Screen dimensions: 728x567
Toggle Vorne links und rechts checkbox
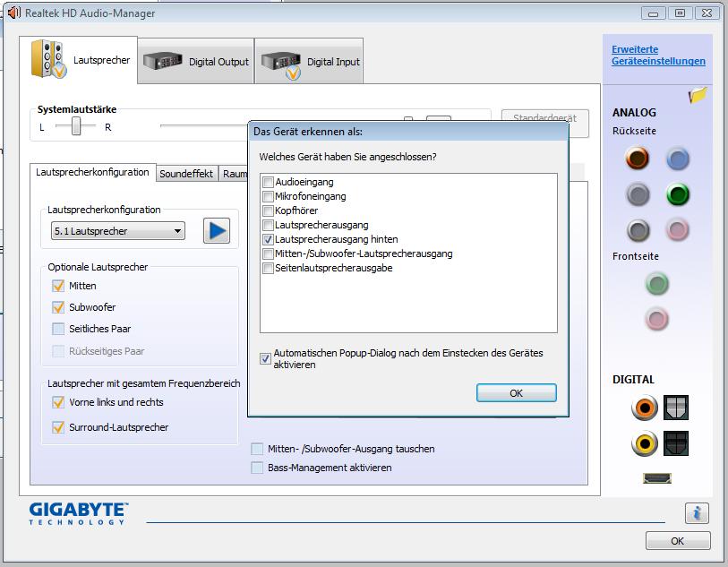click(58, 402)
